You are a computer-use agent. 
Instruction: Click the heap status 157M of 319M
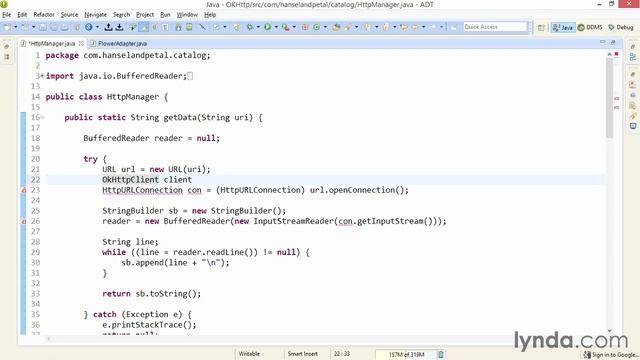(406, 355)
